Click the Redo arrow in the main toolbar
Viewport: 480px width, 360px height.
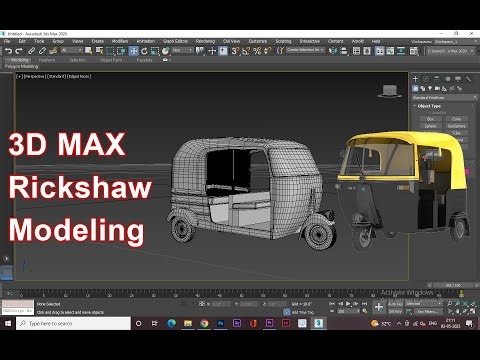pyautogui.click(x=19, y=51)
